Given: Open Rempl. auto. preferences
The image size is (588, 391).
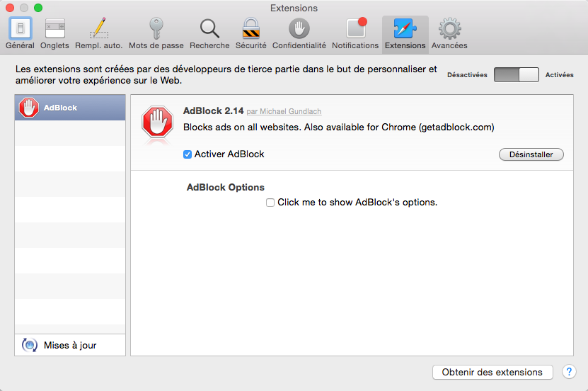Looking at the screenshot, I should coord(99,33).
